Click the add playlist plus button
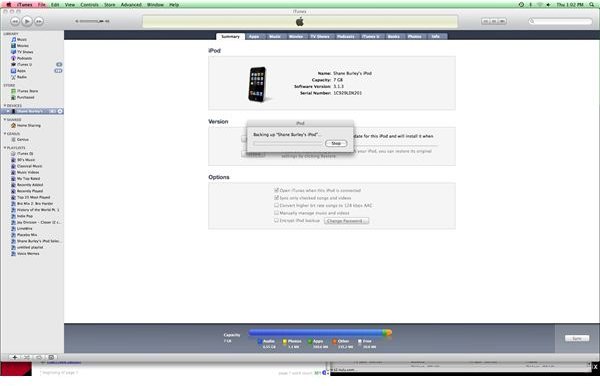The height and width of the screenshot is (386, 600). point(15,357)
